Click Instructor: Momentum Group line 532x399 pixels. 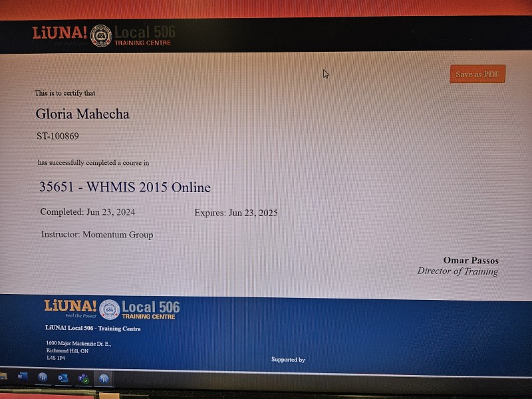tap(97, 235)
